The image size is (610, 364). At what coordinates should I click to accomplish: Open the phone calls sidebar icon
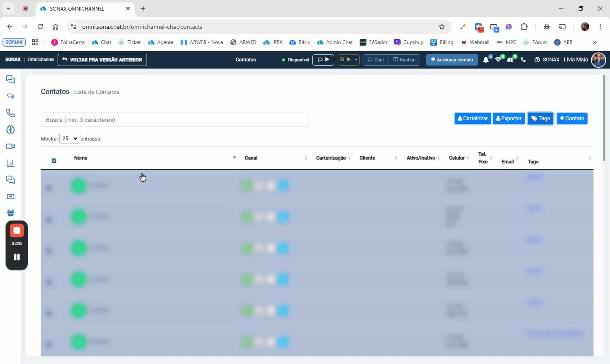click(11, 113)
